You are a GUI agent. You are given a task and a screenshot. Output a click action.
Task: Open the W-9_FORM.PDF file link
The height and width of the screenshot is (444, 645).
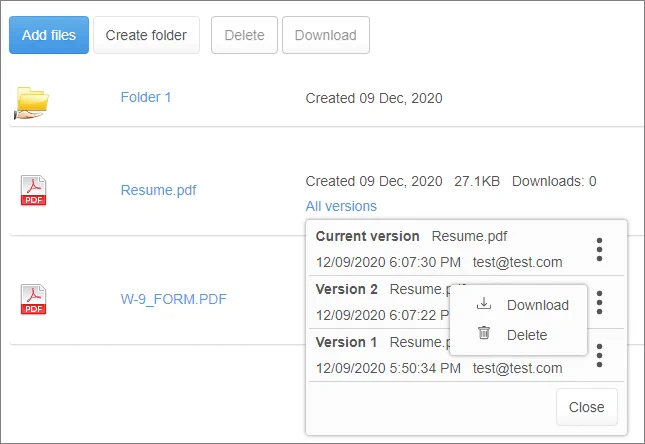174,299
